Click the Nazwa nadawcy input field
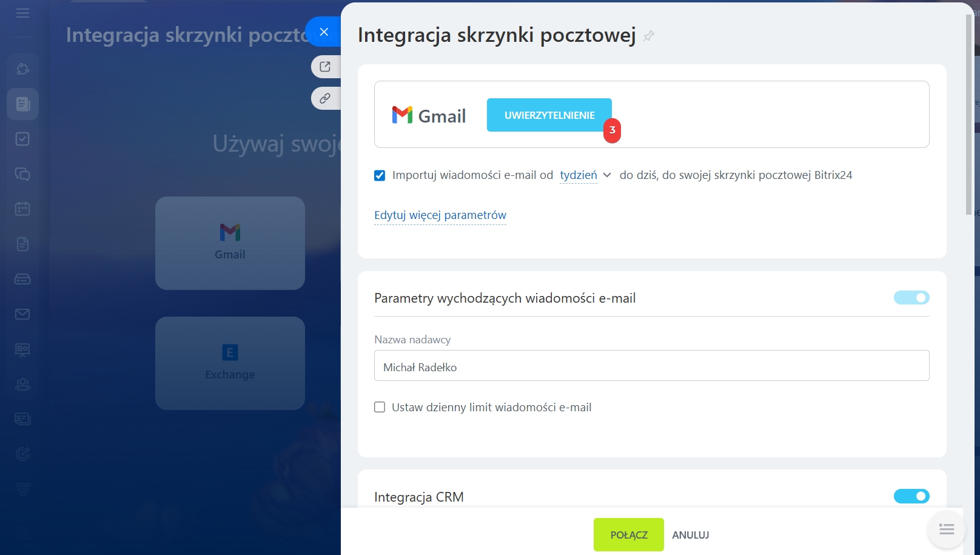The image size is (980, 555). click(x=652, y=366)
